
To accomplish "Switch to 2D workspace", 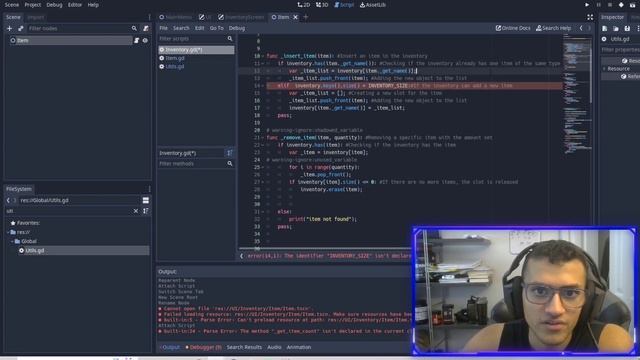I will click(x=303, y=5).
